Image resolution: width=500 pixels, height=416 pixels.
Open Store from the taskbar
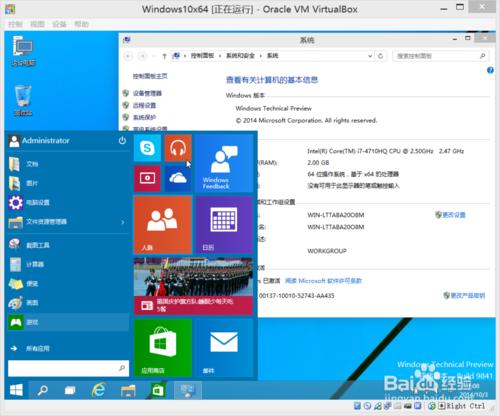[x=158, y=390]
